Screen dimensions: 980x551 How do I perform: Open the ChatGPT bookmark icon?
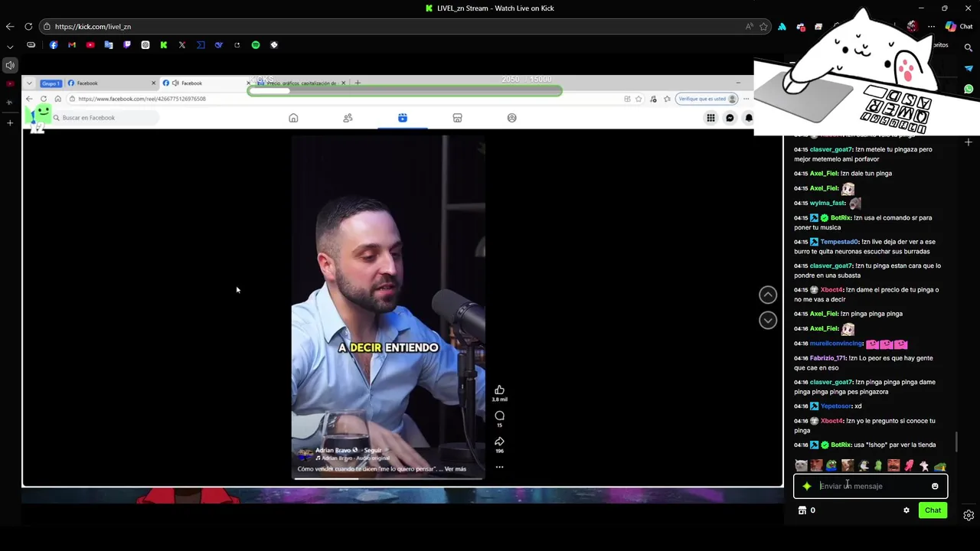click(x=145, y=45)
